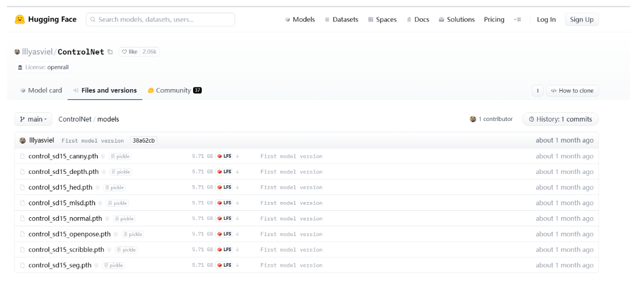
Task: Click the lllyasviel author name in commit header
Action: [x=42, y=140]
